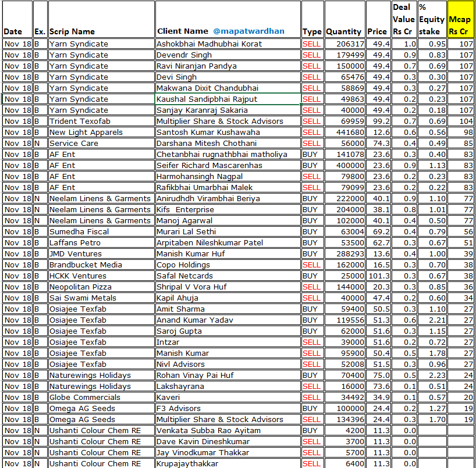Click the equity stake value "2.23"
This screenshot has height=468, width=476.
tap(432, 375)
